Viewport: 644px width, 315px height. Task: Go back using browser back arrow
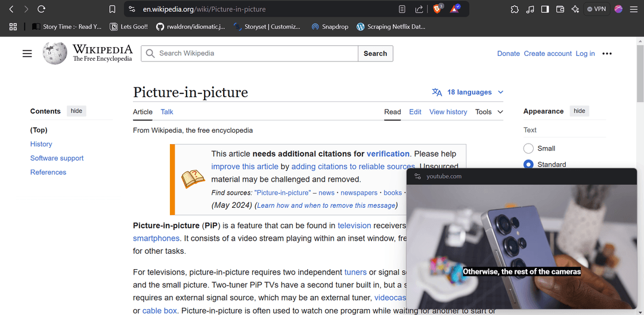pyautogui.click(x=11, y=9)
